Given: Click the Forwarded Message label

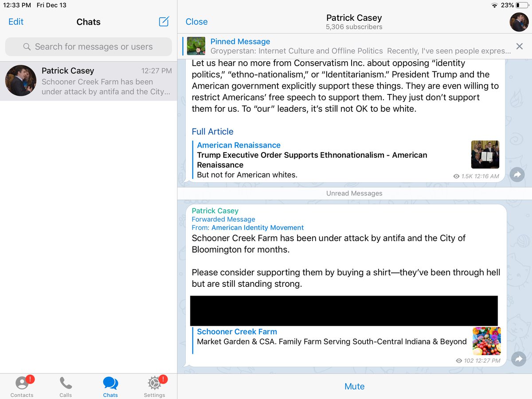Looking at the screenshot, I should click(x=223, y=219).
